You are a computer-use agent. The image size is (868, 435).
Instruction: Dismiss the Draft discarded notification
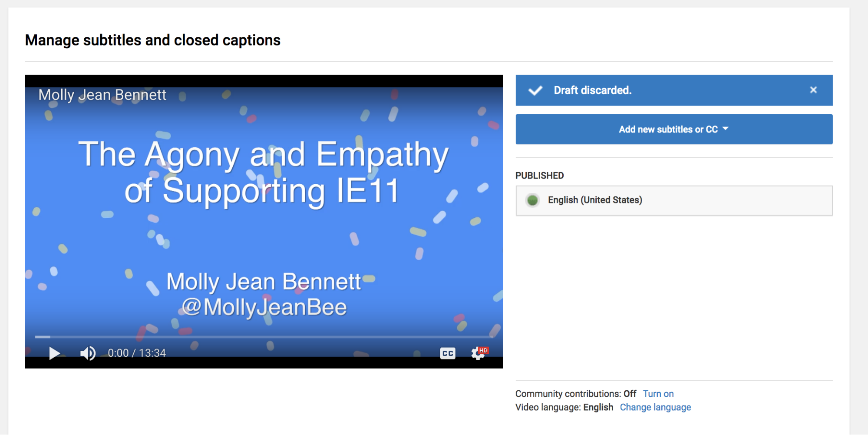click(813, 90)
